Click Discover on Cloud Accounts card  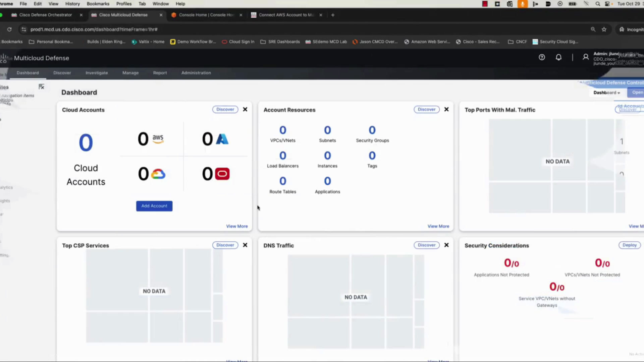pyautogui.click(x=225, y=109)
